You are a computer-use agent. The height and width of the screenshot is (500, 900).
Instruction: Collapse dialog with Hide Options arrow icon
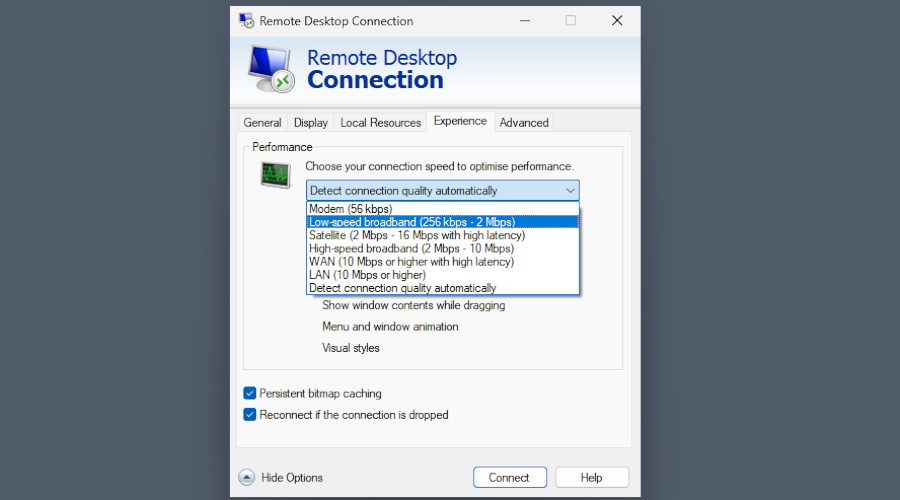[247, 478]
